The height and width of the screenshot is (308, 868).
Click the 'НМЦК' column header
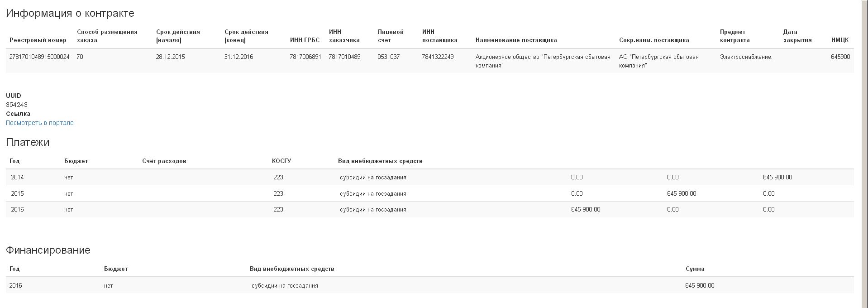tap(840, 40)
